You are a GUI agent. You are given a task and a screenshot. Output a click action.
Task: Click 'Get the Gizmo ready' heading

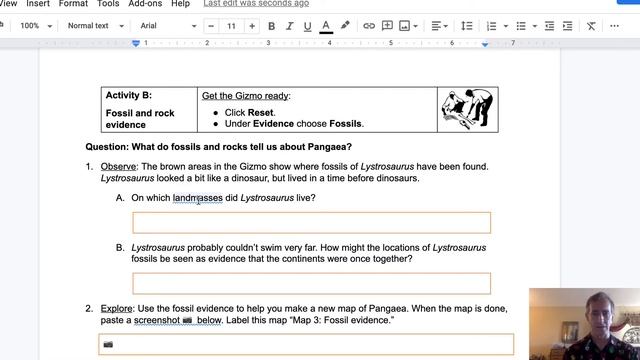click(246, 96)
